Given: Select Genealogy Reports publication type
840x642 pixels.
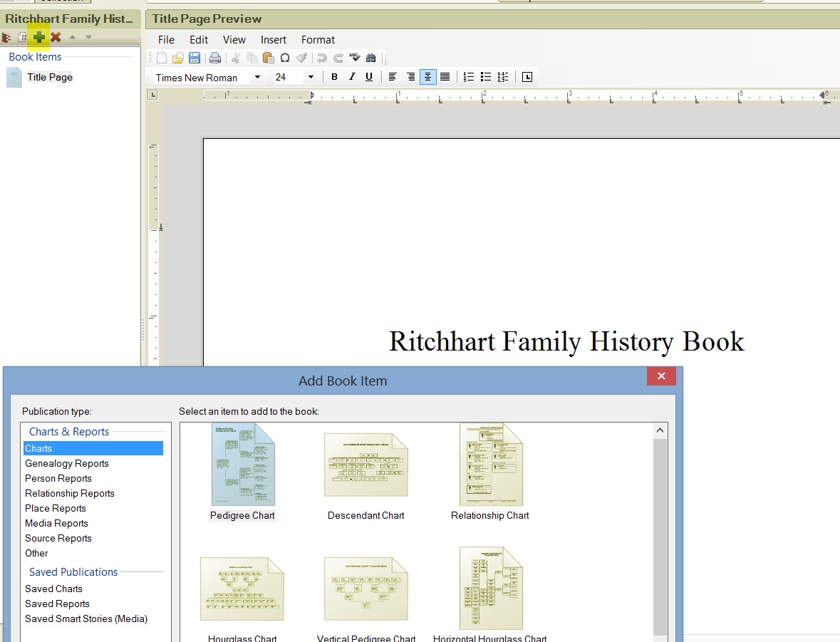Looking at the screenshot, I should (67, 464).
